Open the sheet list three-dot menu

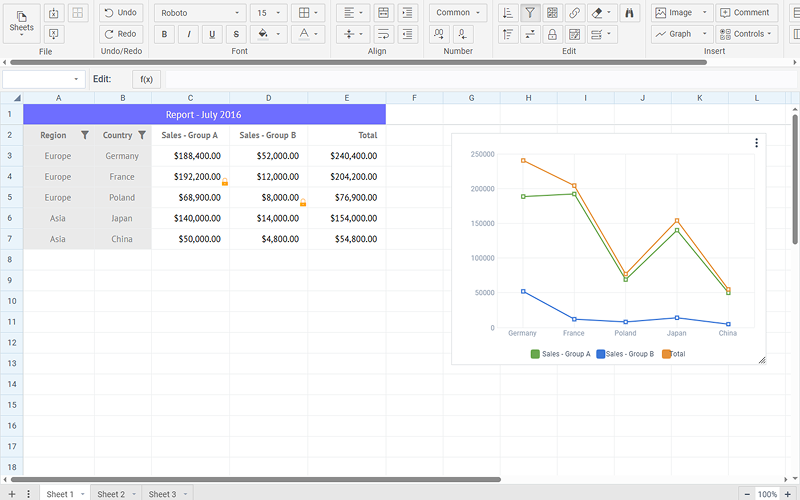pyautogui.click(x=29, y=494)
